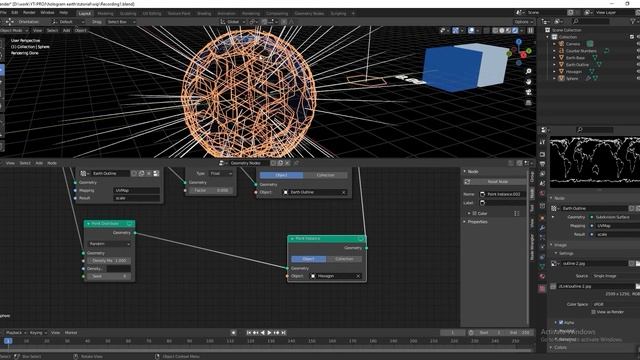Toggle the auto keying record button
Viewport: 640px width, 360px height.
(233, 333)
